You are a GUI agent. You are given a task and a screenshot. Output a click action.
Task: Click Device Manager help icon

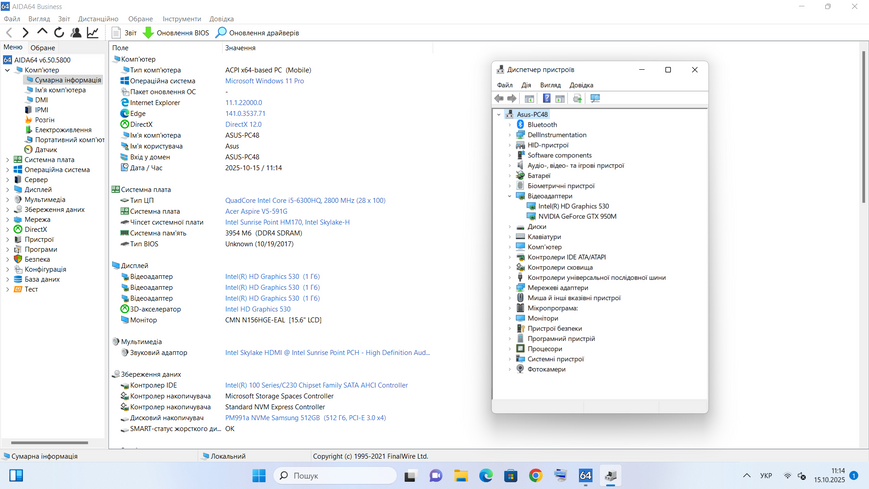pyautogui.click(x=546, y=98)
